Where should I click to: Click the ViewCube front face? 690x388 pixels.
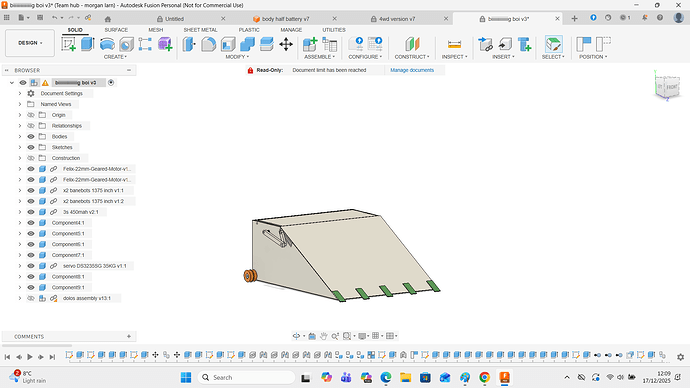(672, 87)
